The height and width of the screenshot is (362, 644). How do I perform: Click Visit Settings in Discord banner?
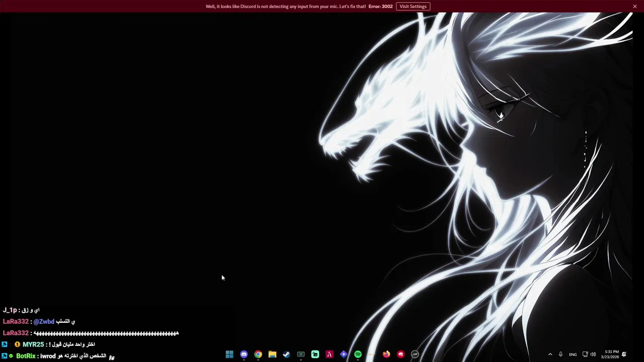(413, 7)
